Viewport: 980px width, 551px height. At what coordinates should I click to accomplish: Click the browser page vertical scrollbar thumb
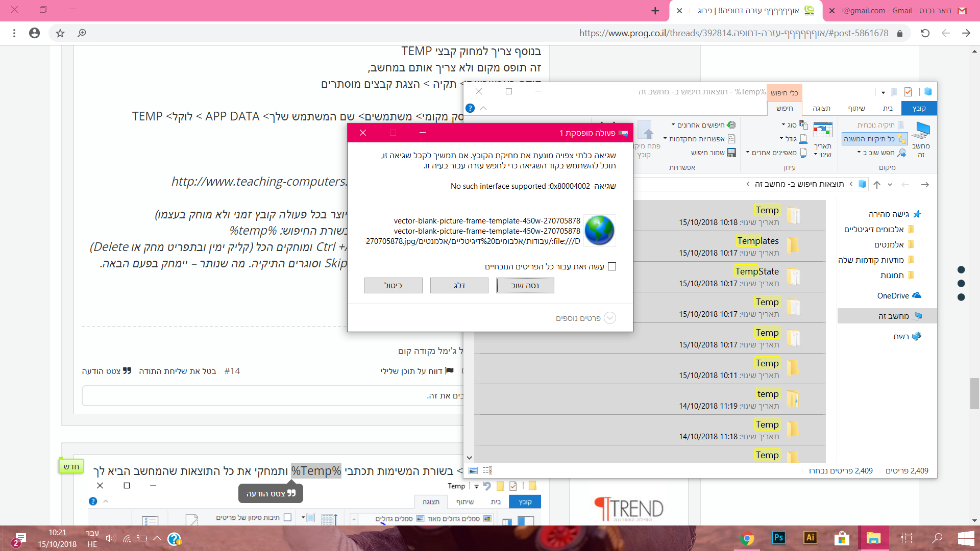click(974, 393)
